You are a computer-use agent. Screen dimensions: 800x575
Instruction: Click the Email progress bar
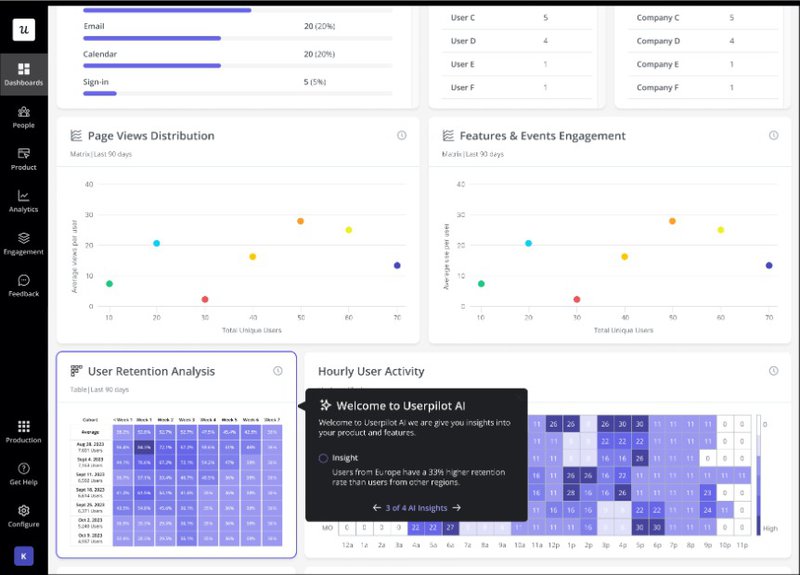tap(152, 38)
